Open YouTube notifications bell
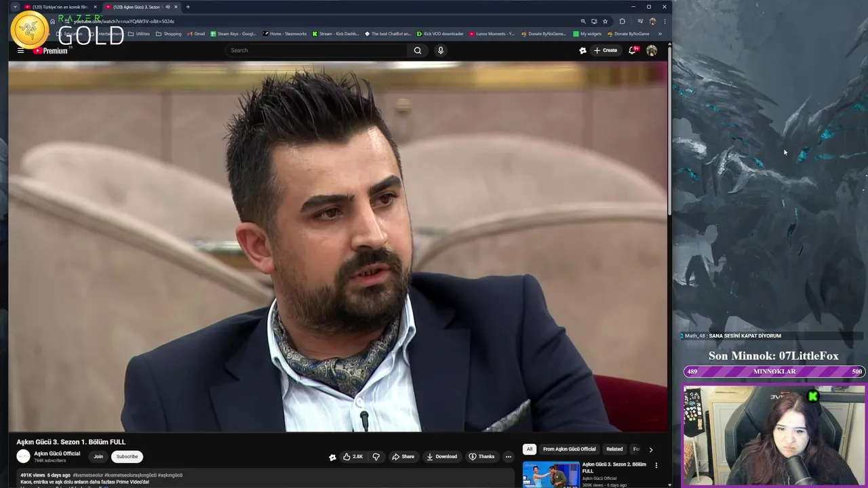Viewport: 868px width, 488px height. tap(633, 50)
